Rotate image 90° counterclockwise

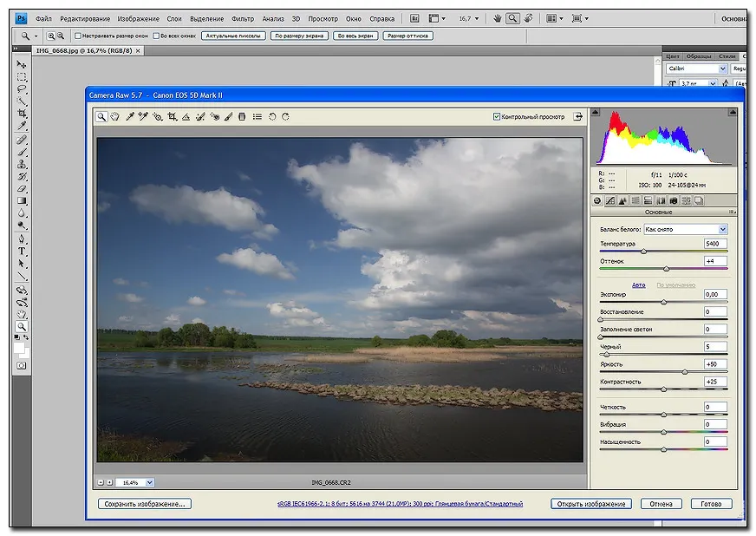(272, 117)
